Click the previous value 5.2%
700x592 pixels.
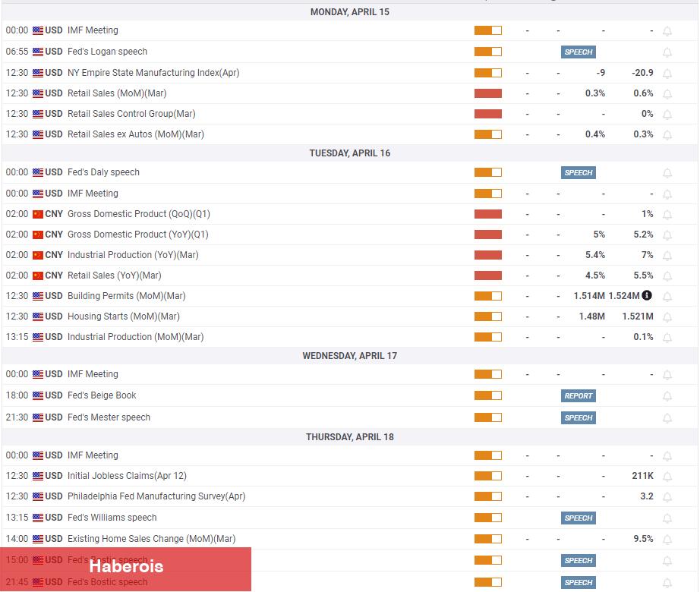tap(643, 235)
